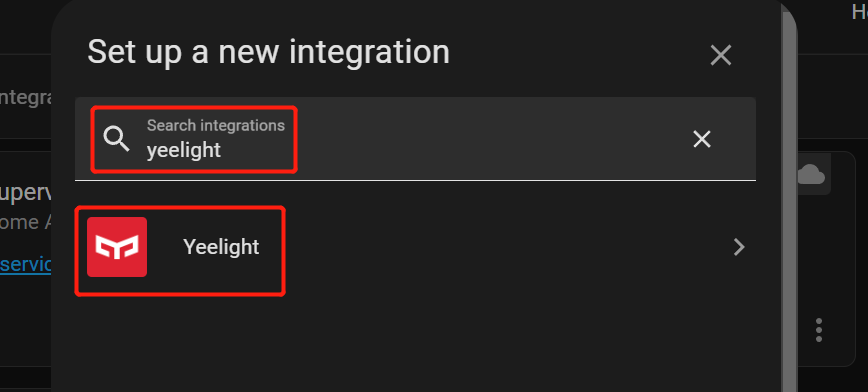Switch to the Integrations tab behind dialog
868x392 pixels.
tap(26, 98)
